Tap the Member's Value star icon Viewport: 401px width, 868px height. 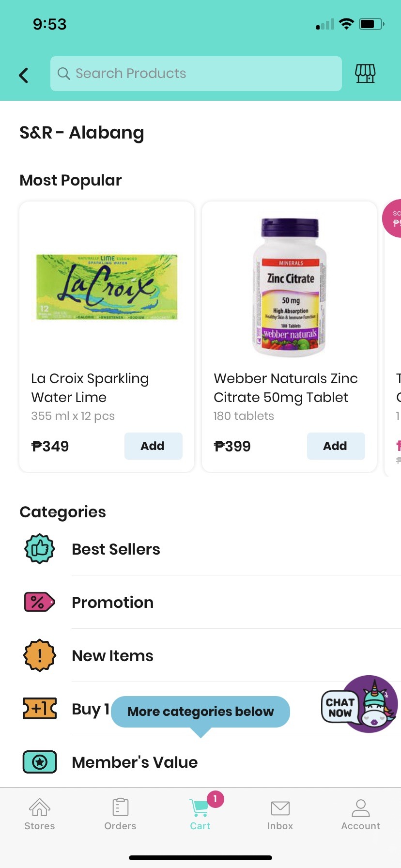39,761
